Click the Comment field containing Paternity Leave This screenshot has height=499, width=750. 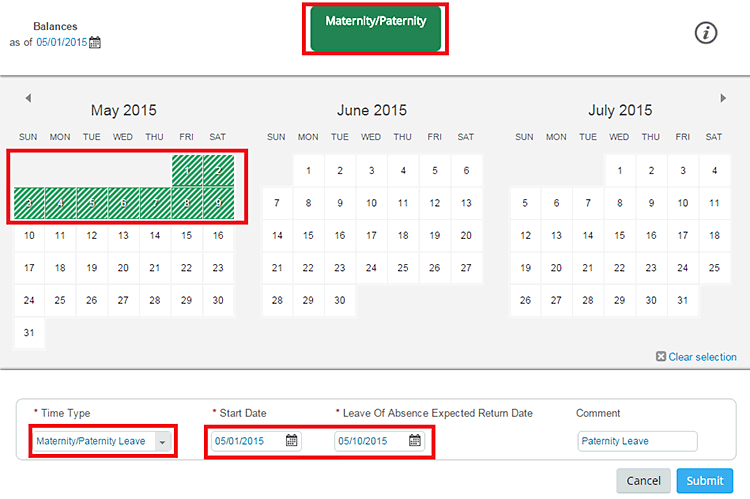click(637, 441)
